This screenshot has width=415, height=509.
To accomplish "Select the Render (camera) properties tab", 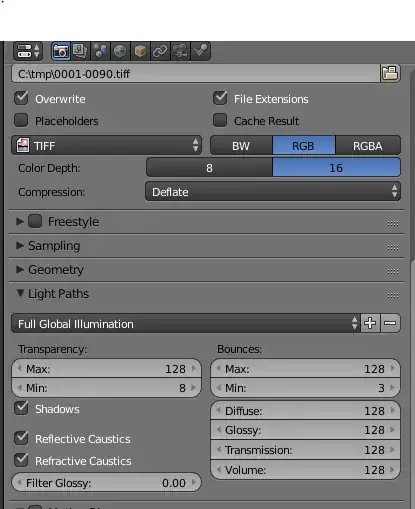I will point(61,51).
